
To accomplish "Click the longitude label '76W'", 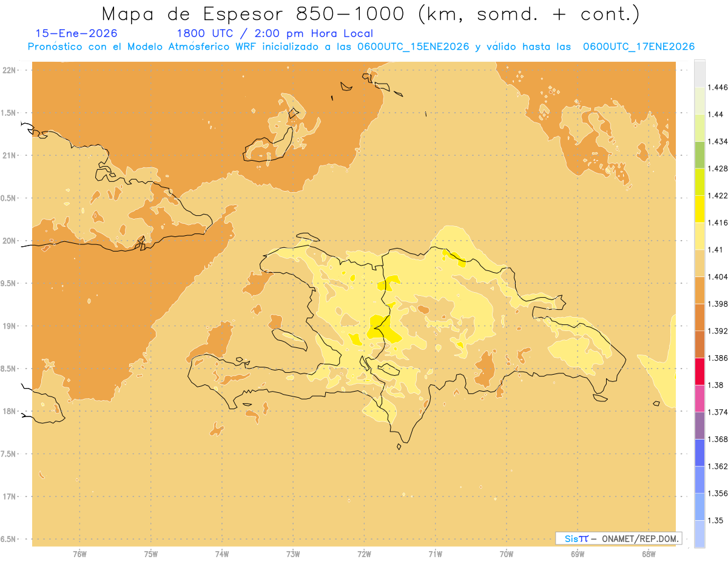I will click(79, 554).
